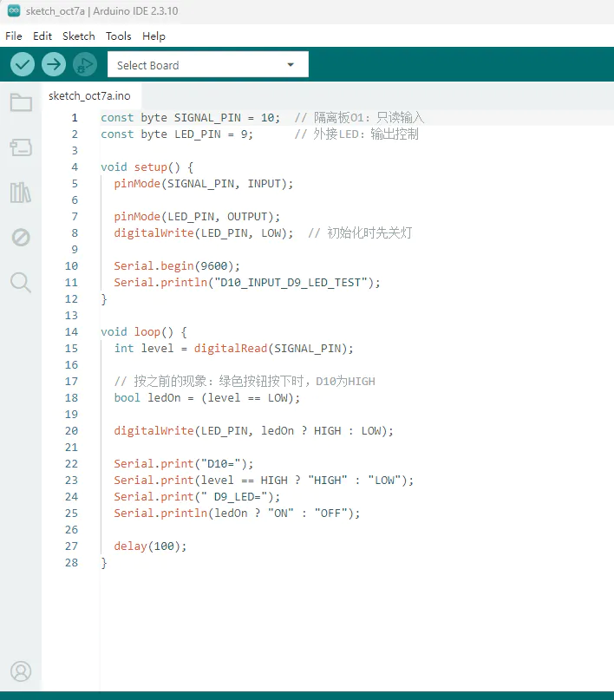This screenshot has width=614, height=700.
Task: Click the Upload arrow button
Action: 54,64
